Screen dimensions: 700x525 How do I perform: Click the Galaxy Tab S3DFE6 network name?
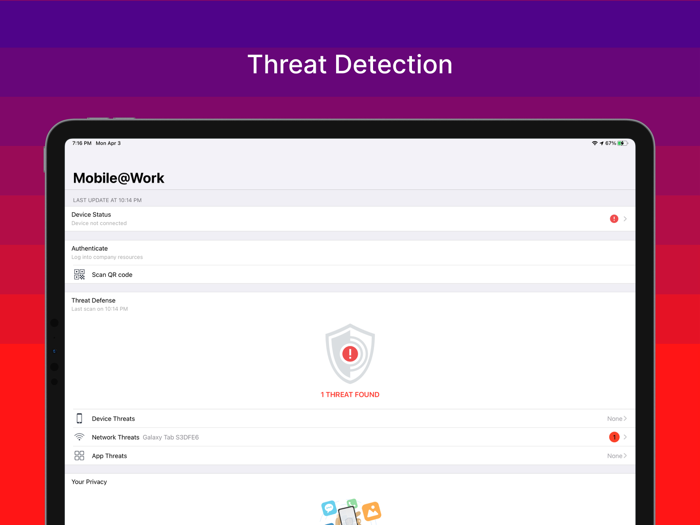click(171, 438)
